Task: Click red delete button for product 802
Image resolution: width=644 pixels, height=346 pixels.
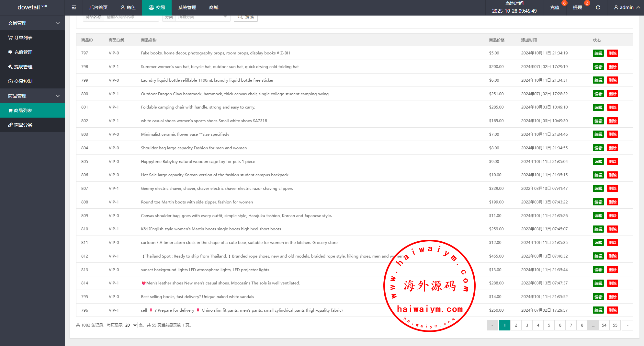Action: 612,121
